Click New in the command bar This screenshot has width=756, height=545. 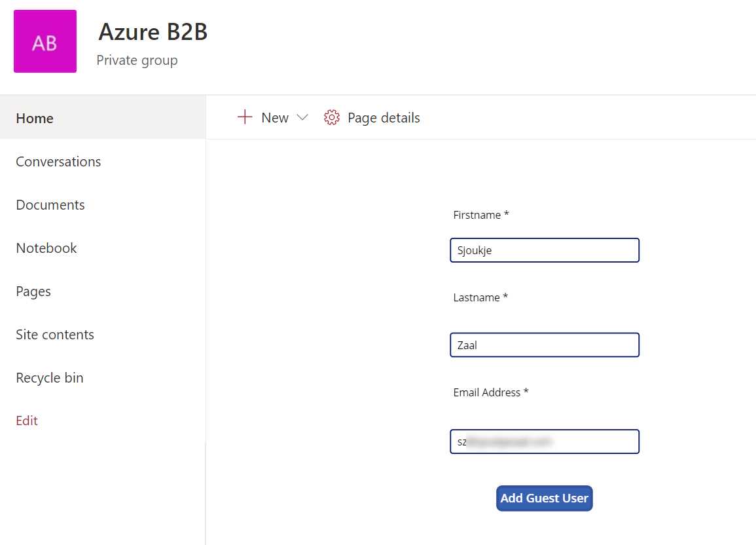274,117
